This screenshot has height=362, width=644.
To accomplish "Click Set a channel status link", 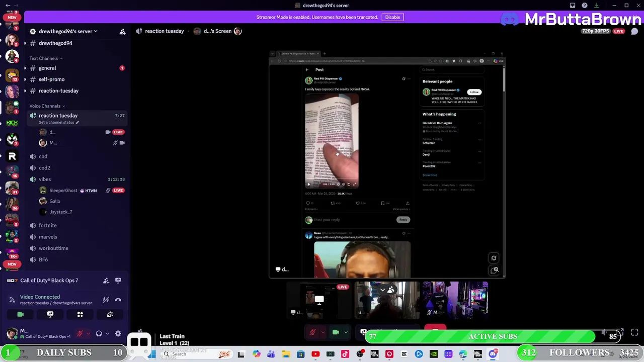I will click(x=58, y=122).
